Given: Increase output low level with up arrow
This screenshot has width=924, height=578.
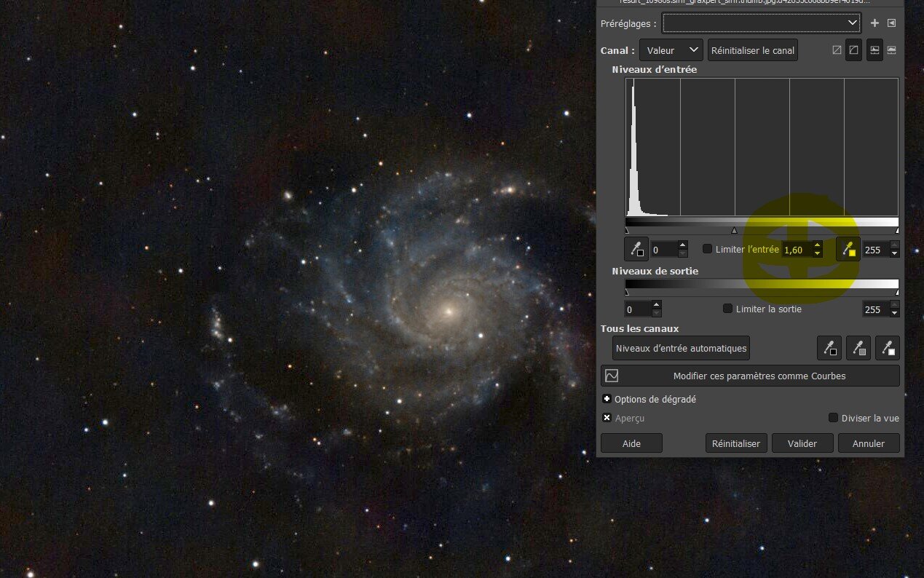Looking at the screenshot, I should pyautogui.click(x=657, y=305).
